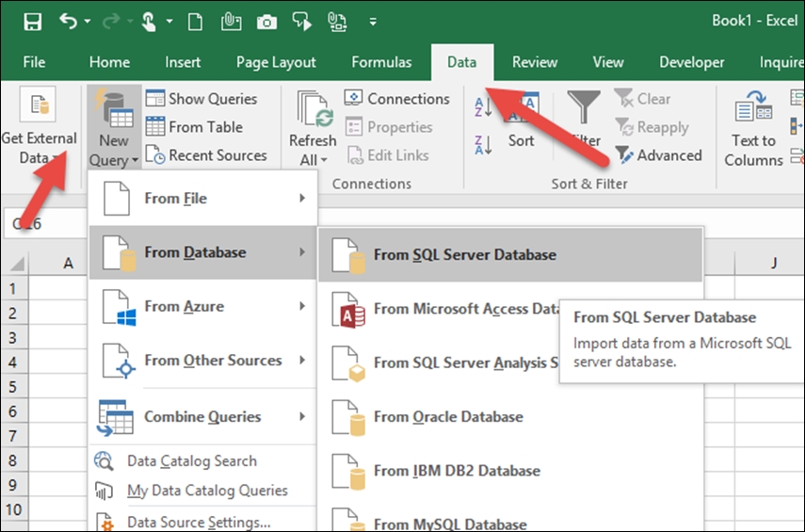Select row 3 header

point(13,338)
